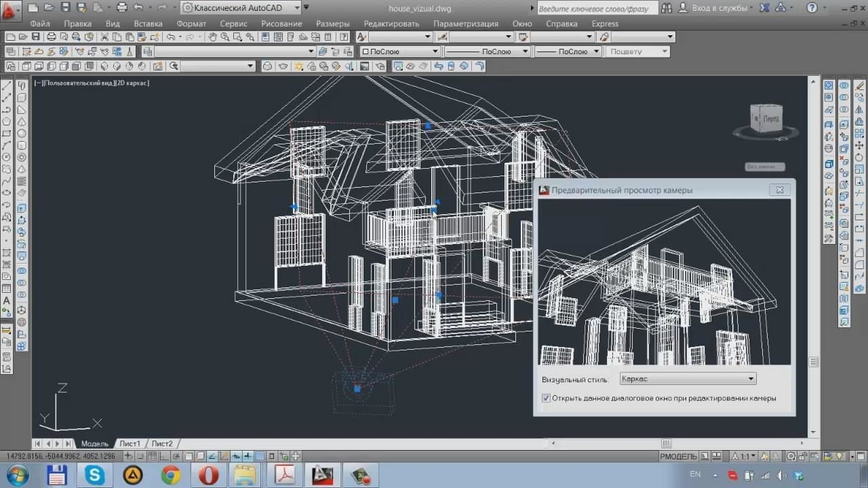This screenshot has height=488, width=868.
Task: Open the Параметризация menu
Action: pyautogui.click(x=466, y=24)
